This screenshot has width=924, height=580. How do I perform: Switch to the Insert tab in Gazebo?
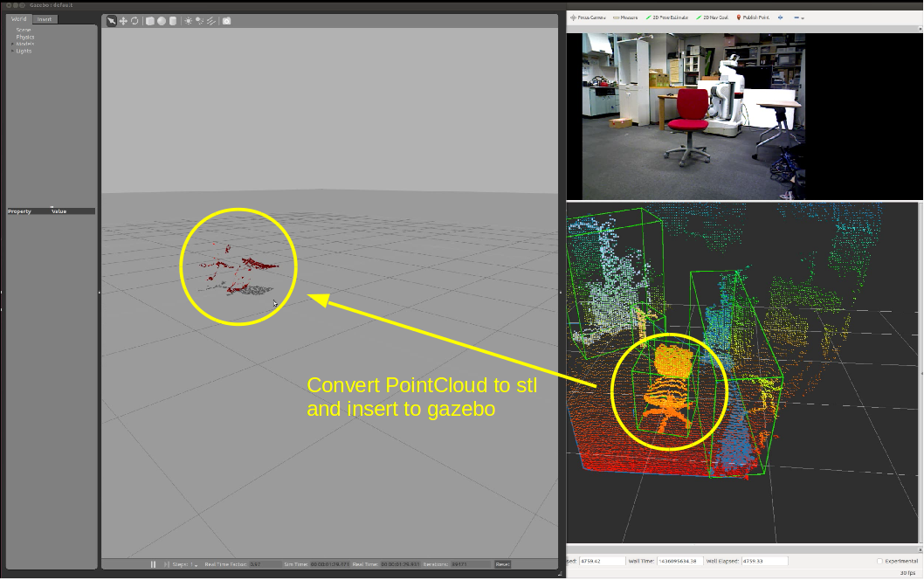point(45,19)
